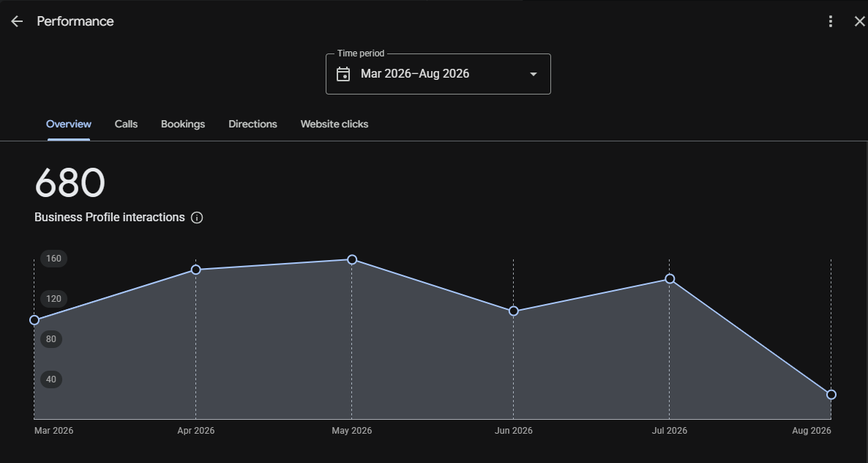
Task: Select the Website clicks tab
Action: 334,124
